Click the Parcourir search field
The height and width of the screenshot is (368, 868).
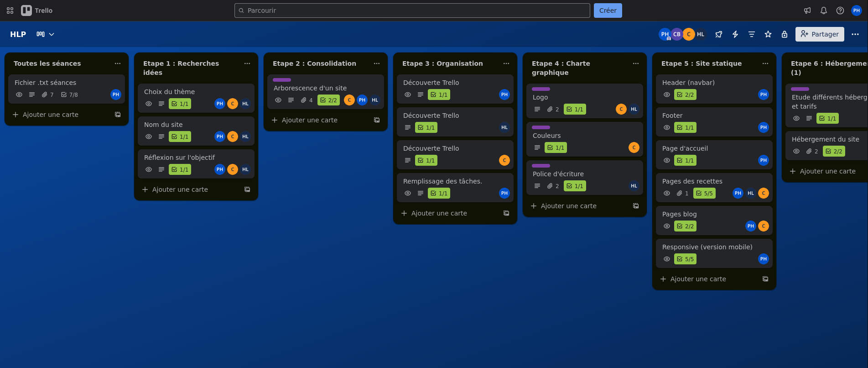(x=412, y=11)
